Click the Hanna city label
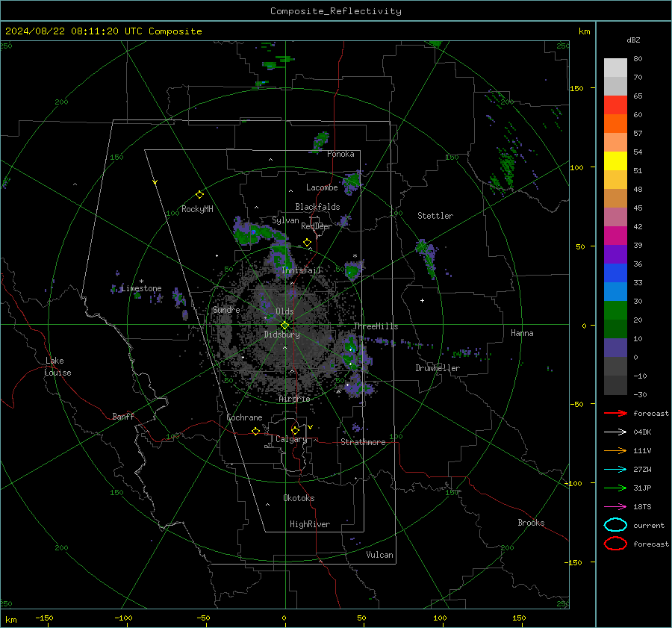 click(x=522, y=333)
